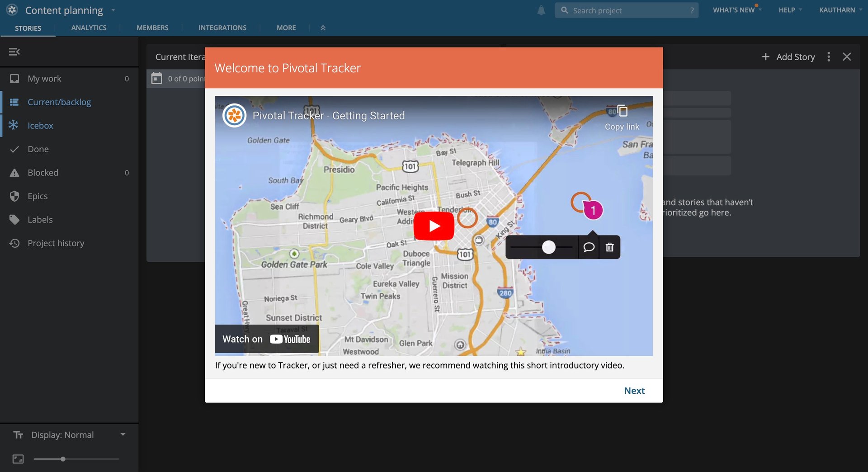Click the panel width slider handle
The height and width of the screenshot is (472, 868).
point(63,459)
